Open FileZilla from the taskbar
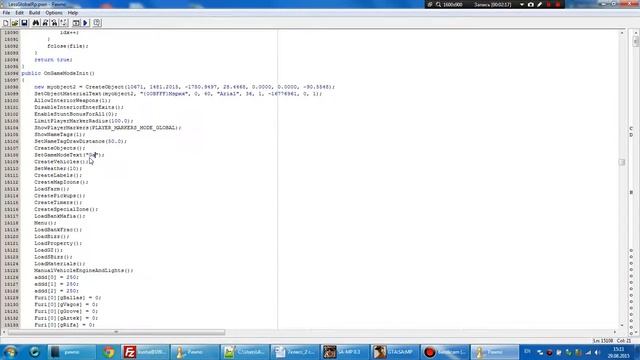This screenshot has width=640, height=360. coord(145,352)
